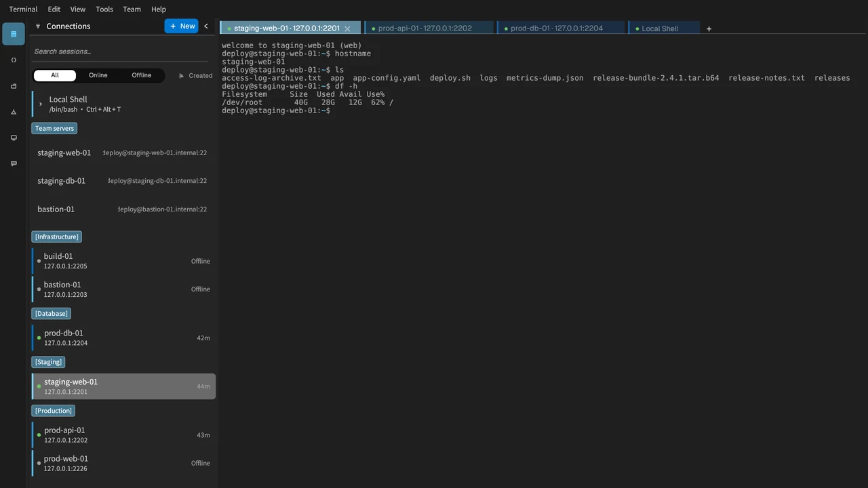The image size is (868, 488).
Task: Open the monitor sidebar icon
Action: [14, 138]
